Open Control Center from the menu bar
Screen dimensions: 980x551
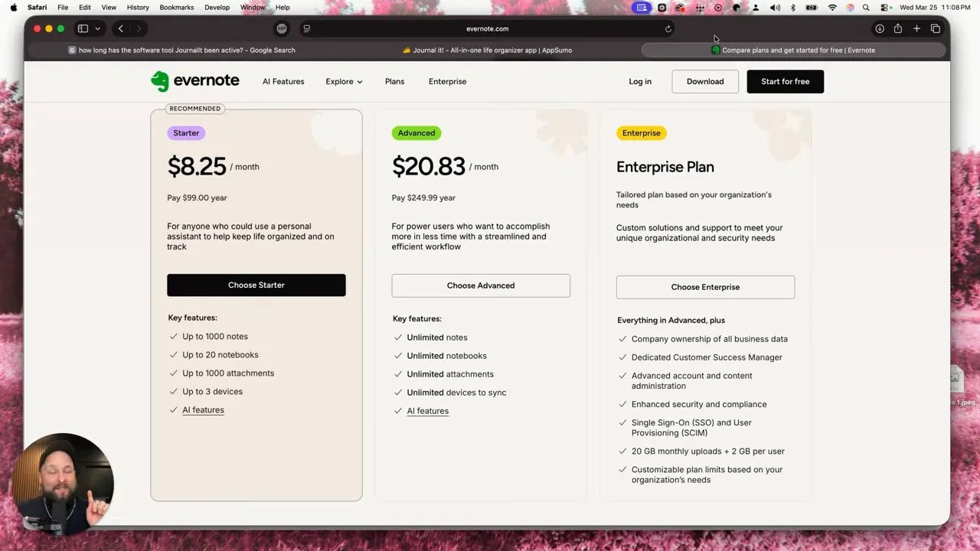885,7
